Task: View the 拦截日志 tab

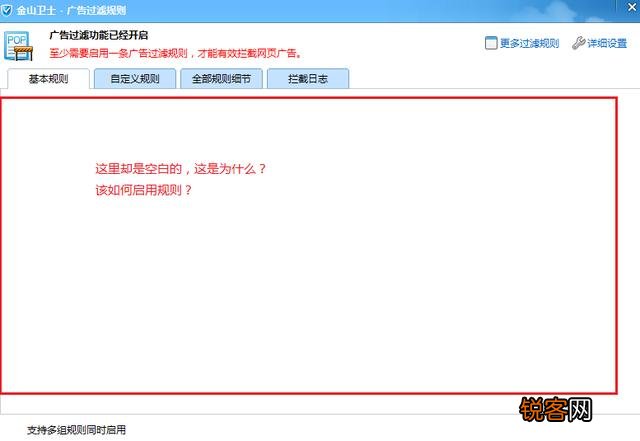Action: click(x=308, y=79)
